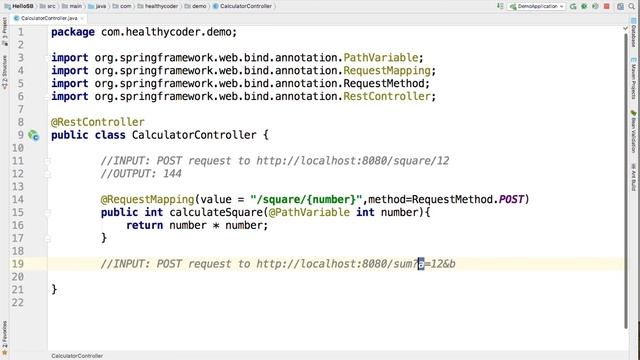Image resolution: width=640 pixels, height=360 pixels.
Task: Select HelloSB in the navigation breadcrumb
Action: pos(19,6)
